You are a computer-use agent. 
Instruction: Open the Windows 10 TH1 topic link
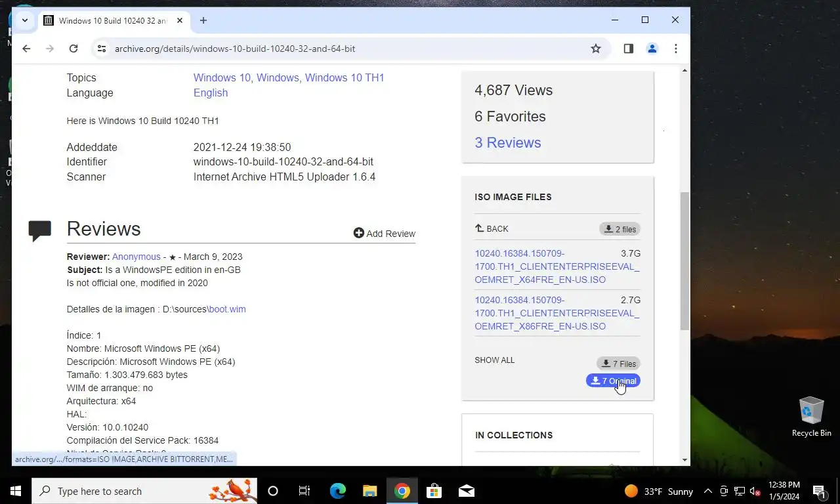[x=345, y=77]
